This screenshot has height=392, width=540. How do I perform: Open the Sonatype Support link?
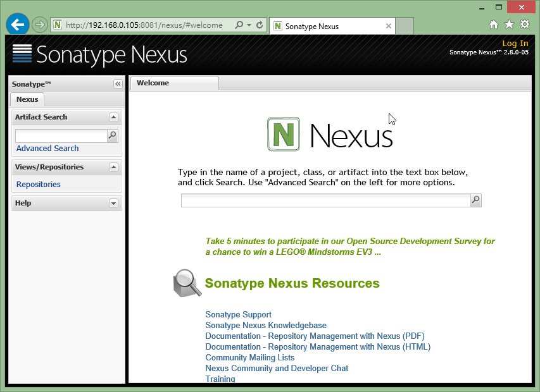[x=238, y=315]
